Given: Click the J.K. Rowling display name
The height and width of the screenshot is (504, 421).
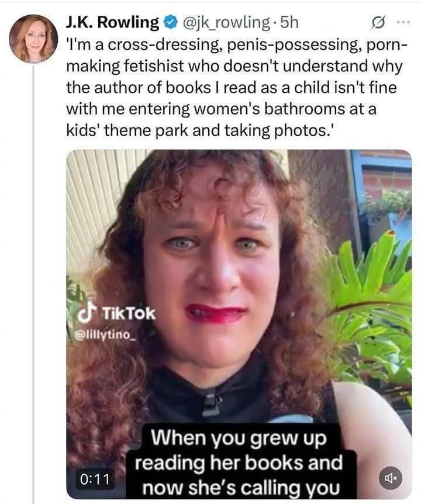Looking at the screenshot, I should (112, 23).
